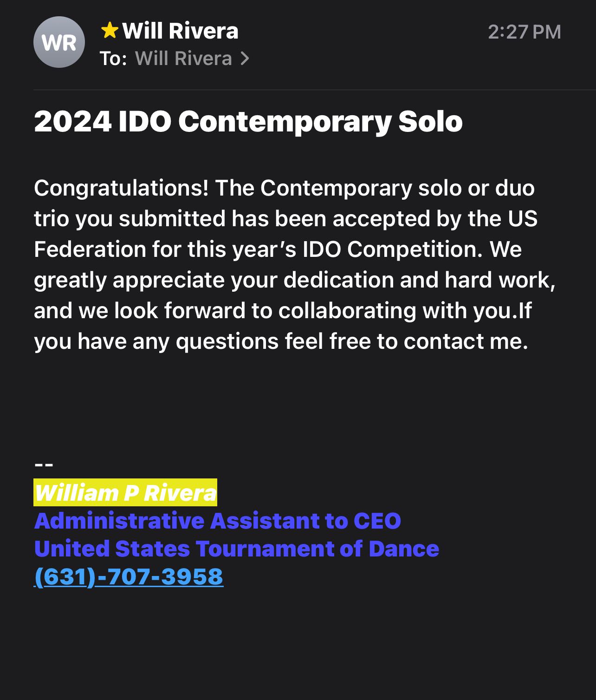
Task: Tap the yellow VIP star icon
Action: pos(110,31)
